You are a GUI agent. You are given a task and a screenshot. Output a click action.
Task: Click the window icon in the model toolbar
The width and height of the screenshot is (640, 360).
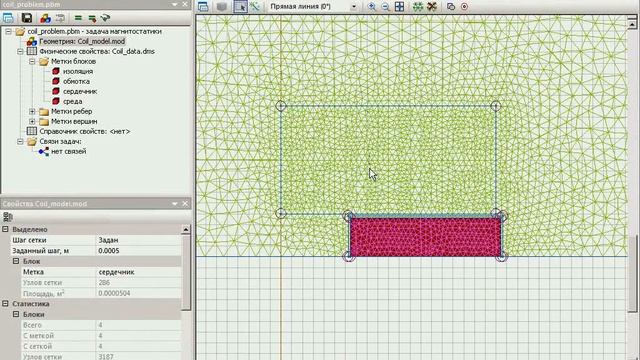point(203,7)
